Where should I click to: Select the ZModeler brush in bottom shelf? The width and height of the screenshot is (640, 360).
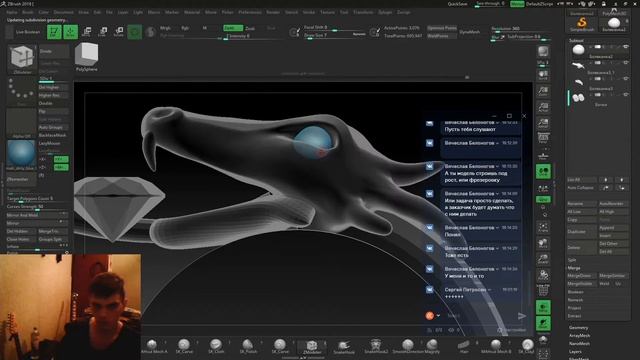311,346
